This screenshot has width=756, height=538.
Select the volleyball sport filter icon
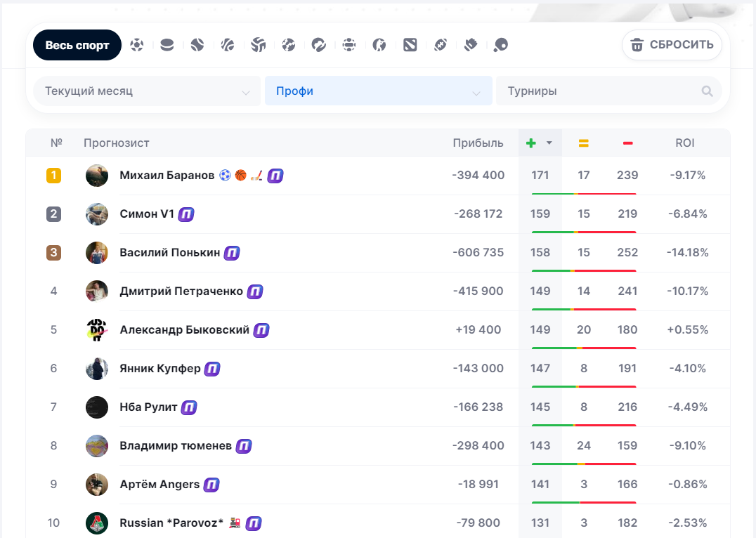coord(258,45)
